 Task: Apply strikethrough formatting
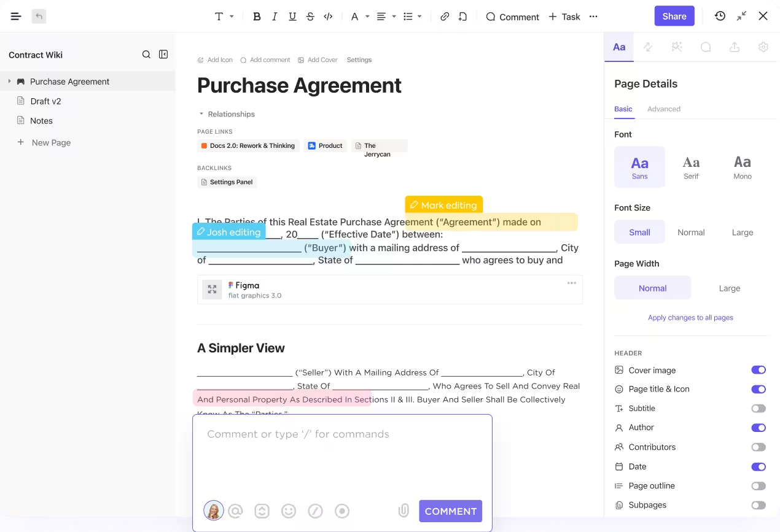(x=310, y=17)
